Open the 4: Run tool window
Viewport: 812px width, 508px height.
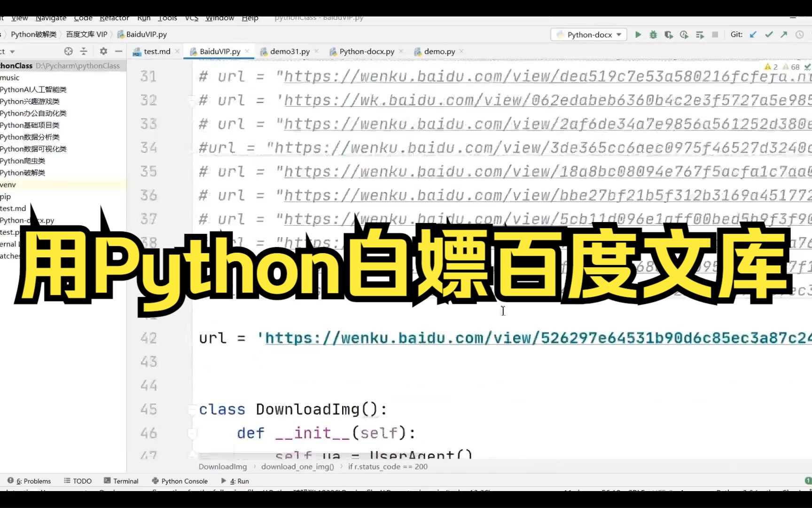tap(240, 481)
